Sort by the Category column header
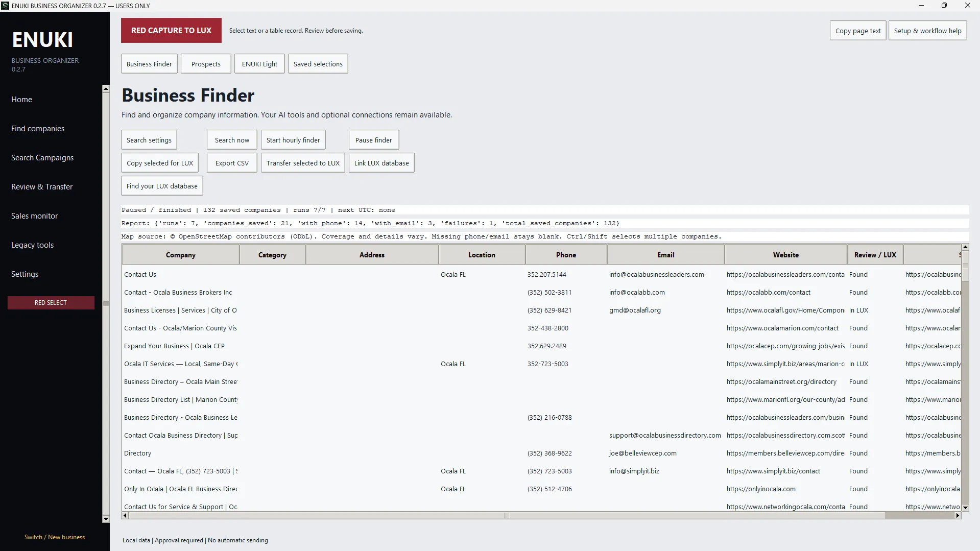 coord(272,255)
